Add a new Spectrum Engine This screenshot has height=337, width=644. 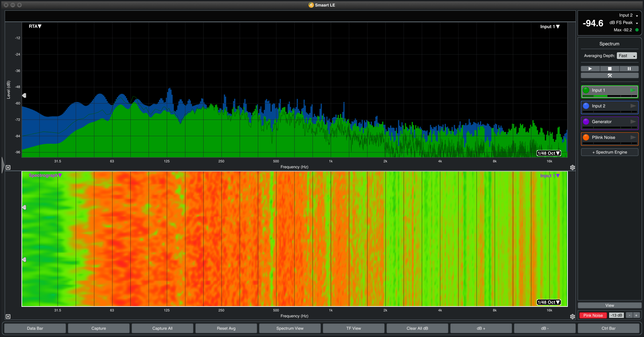pyautogui.click(x=610, y=152)
